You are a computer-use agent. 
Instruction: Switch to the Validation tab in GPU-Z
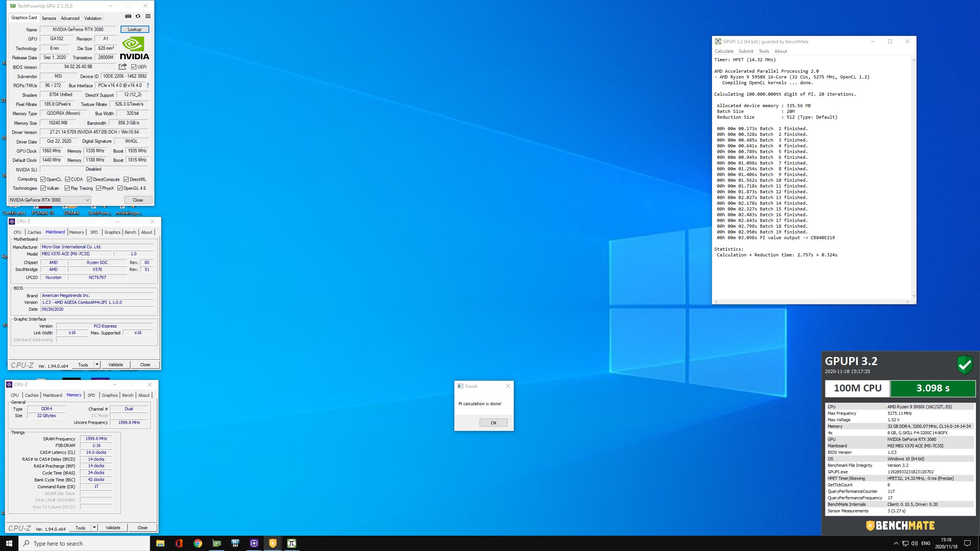point(93,18)
